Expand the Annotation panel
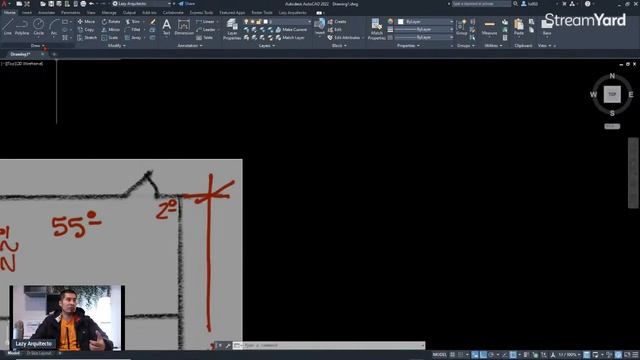This screenshot has width=640, height=360. coord(190,46)
